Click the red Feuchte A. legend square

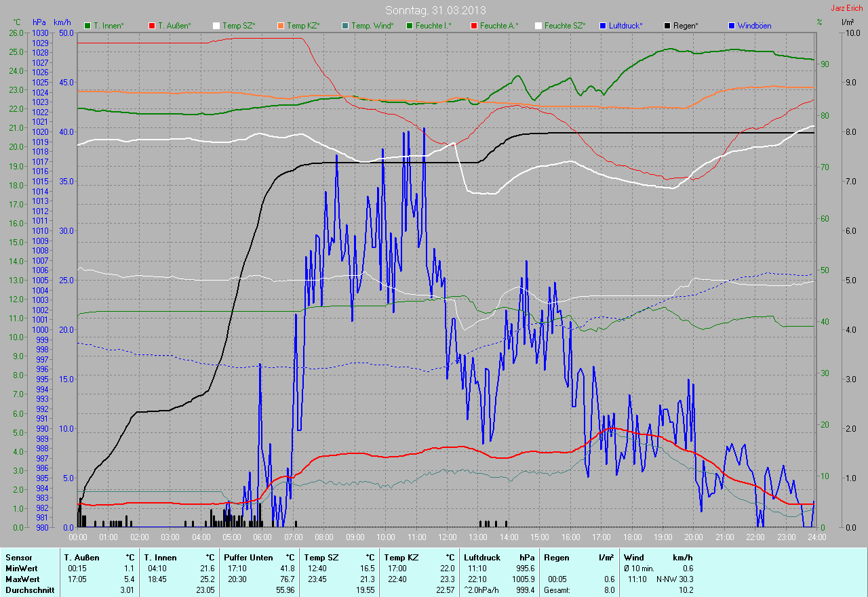(x=473, y=26)
